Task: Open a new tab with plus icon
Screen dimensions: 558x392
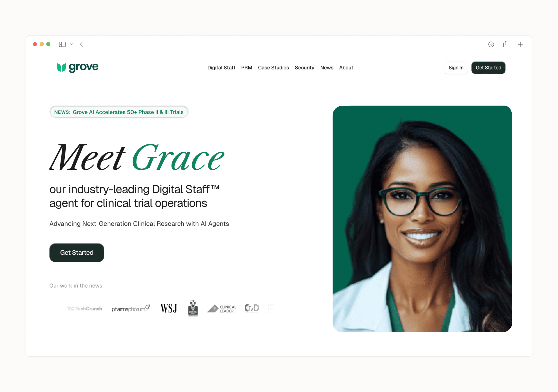Action: pyautogui.click(x=520, y=44)
